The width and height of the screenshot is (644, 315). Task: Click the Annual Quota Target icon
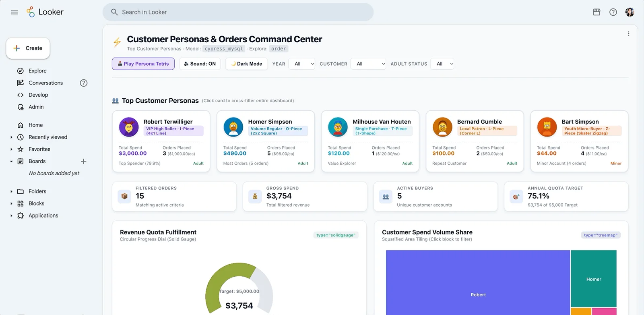[516, 196]
